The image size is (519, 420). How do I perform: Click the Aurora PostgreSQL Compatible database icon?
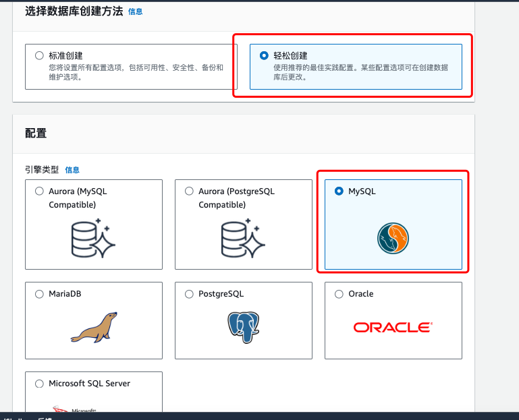243,239
